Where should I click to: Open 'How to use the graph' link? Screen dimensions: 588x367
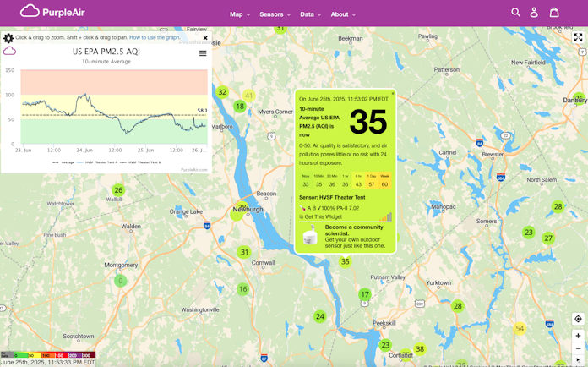[x=155, y=38]
